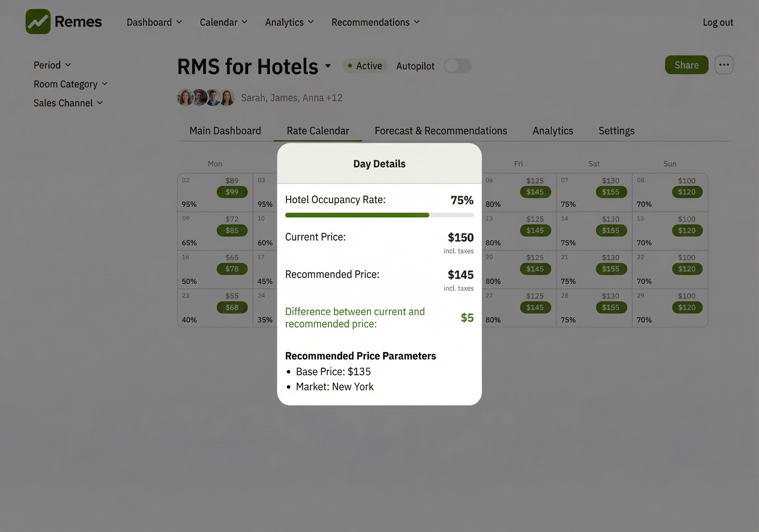The height and width of the screenshot is (532, 759).
Task: Click the 75% occupancy value in dialog
Action: click(462, 200)
